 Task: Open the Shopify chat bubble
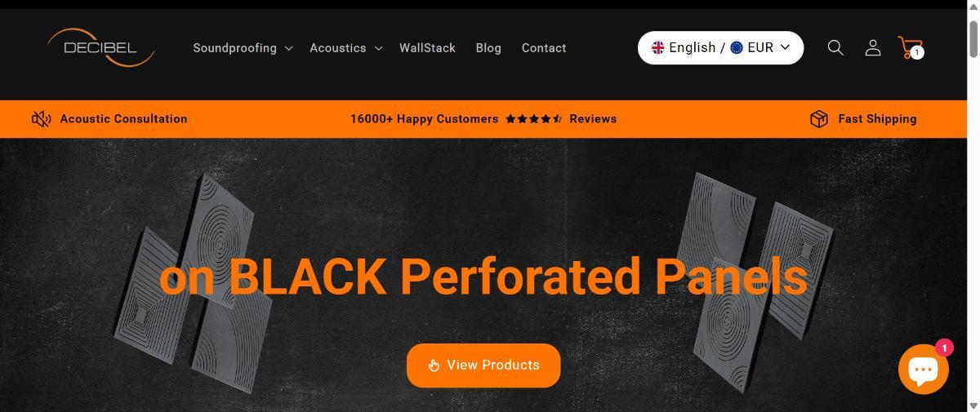point(924,369)
